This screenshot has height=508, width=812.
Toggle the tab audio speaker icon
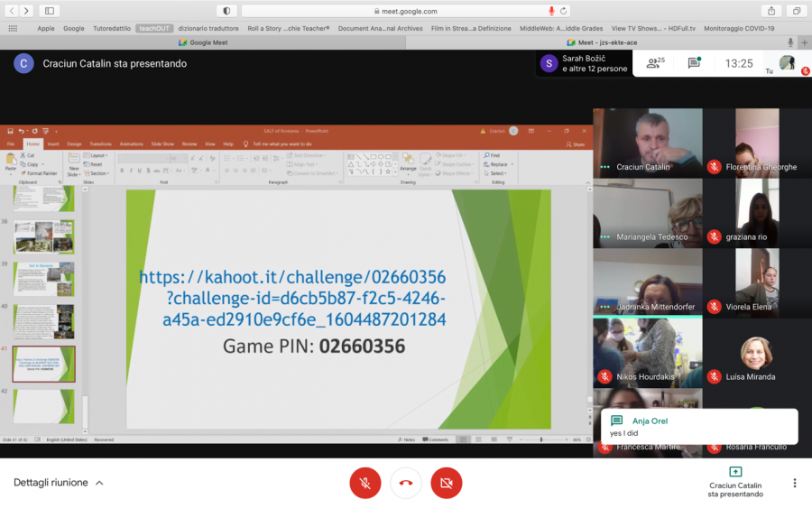pyautogui.click(x=790, y=42)
